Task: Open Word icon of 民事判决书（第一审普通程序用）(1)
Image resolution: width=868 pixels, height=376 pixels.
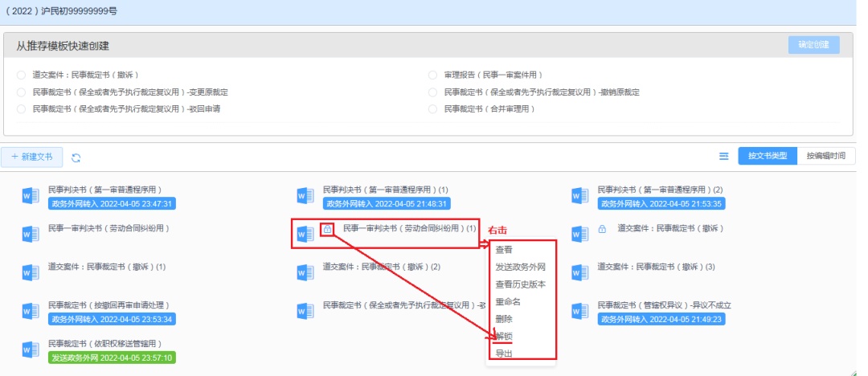Action: [x=305, y=195]
